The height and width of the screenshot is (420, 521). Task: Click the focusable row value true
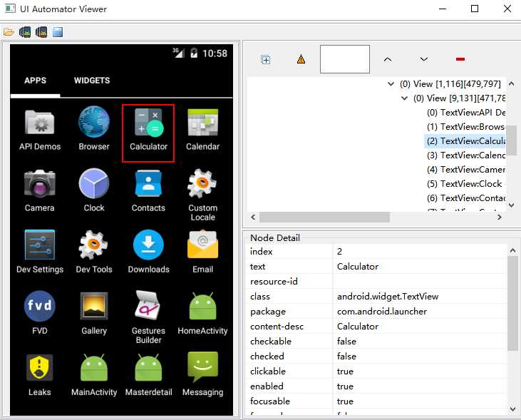(345, 401)
